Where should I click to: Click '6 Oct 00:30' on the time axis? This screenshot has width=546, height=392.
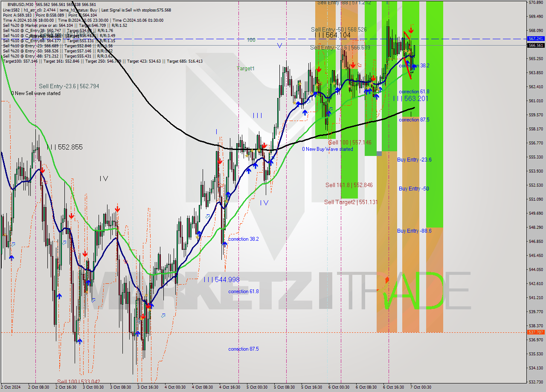(339, 387)
